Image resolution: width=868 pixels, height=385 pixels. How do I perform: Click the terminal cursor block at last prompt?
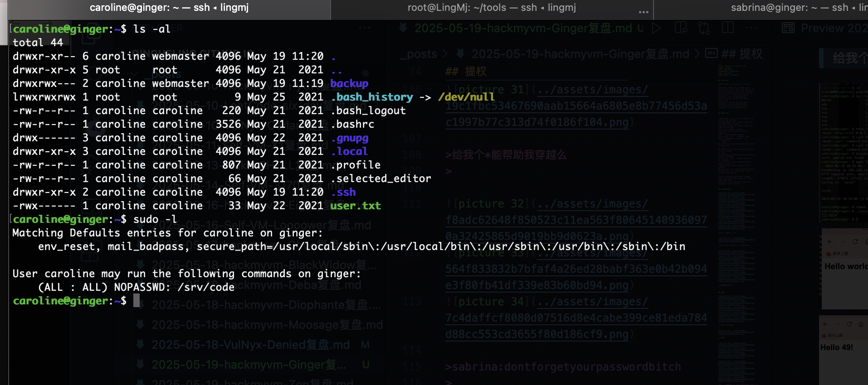[x=137, y=301]
